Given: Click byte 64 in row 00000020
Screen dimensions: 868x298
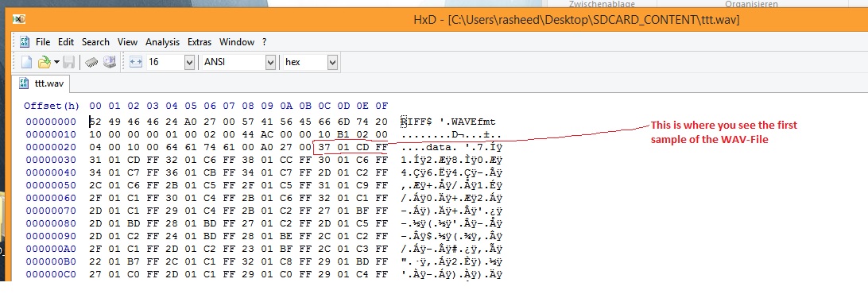Looking at the screenshot, I should (172, 147).
